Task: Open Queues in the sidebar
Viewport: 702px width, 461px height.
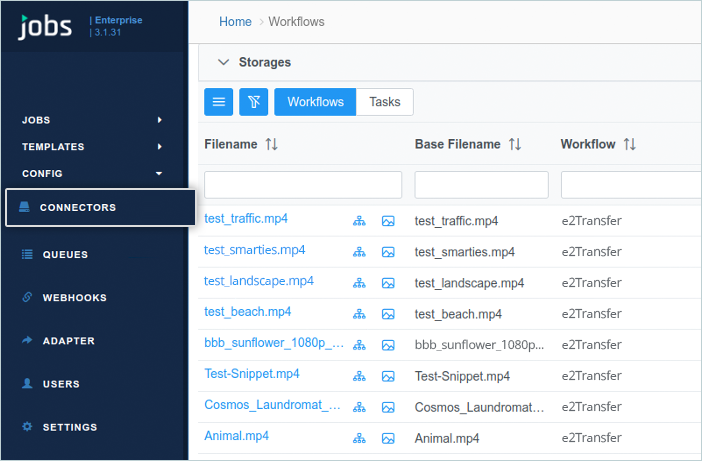Action: (65, 255)
